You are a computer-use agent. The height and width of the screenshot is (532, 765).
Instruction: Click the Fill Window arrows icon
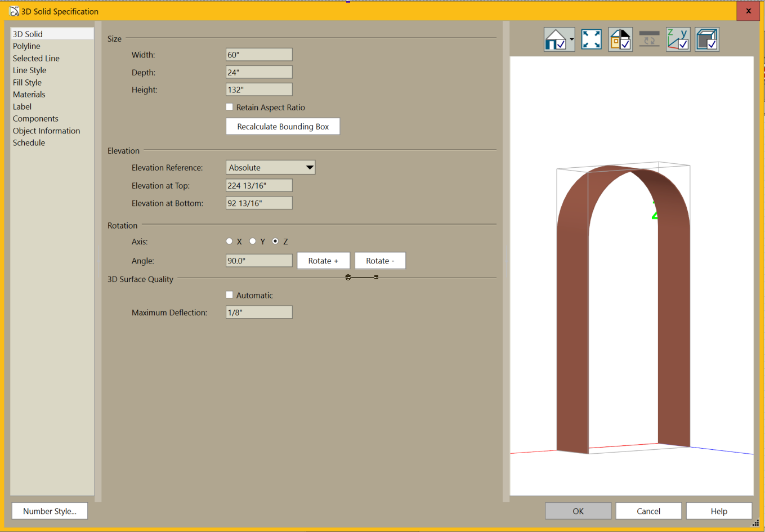click(x=591, y=39)
